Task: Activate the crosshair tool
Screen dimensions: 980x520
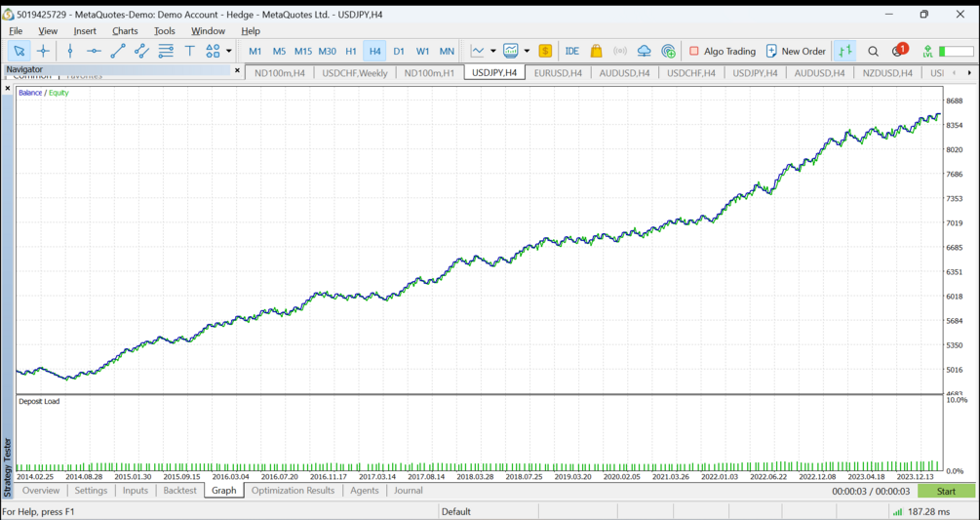Action: 43,52
